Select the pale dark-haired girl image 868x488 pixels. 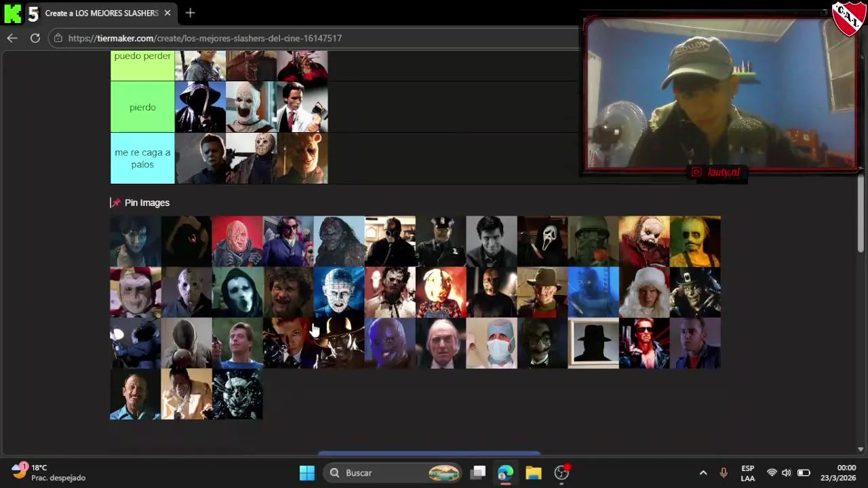[136, 241]
